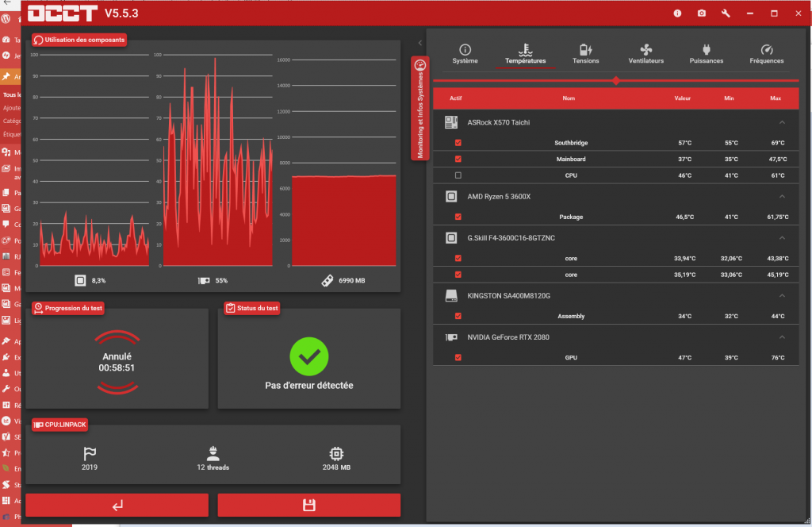Viewport: 812px width, 527px height.
Task: Go to the Ventilateurs tab
Action: (645, 54)
